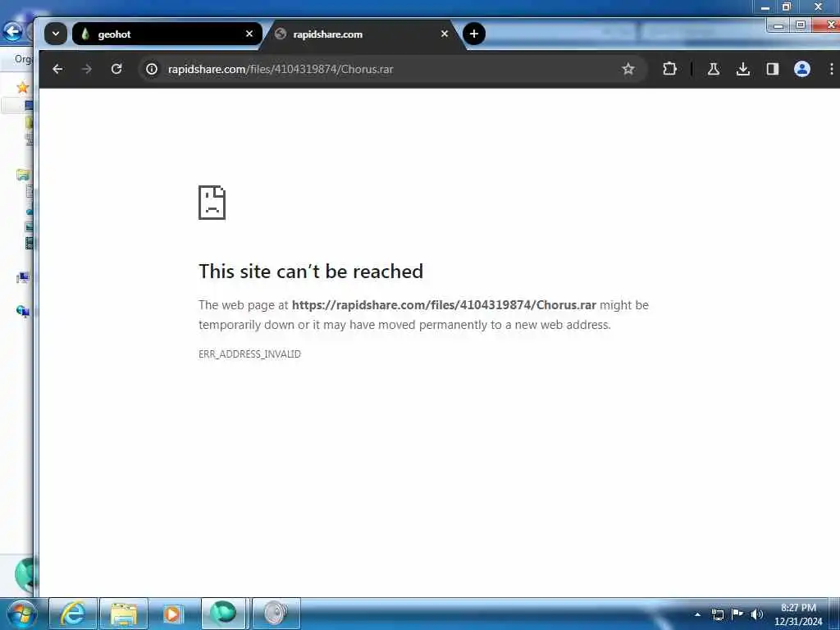The image size is (840, 630).
Task: Close the rapidshare.com tab
Action: pyautogui.click(x=444, y=34)
